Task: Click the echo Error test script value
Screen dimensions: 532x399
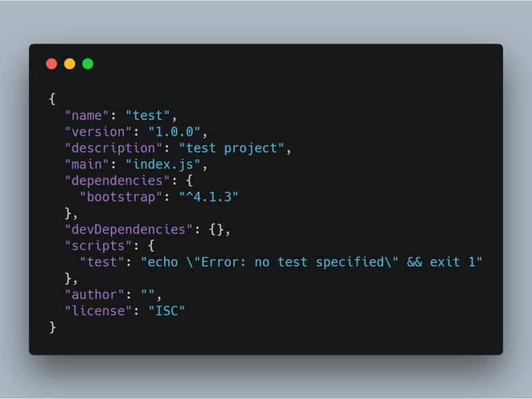Action: (x=312, y=262)
